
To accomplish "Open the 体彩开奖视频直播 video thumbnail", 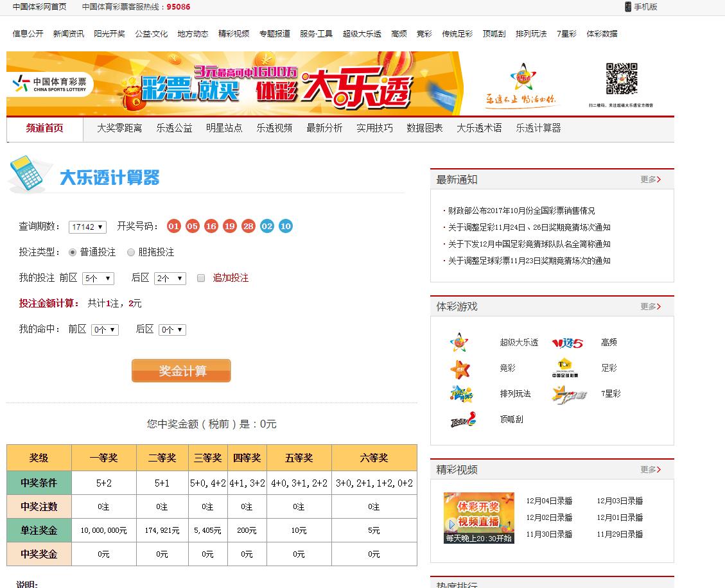I will [478, 517].
